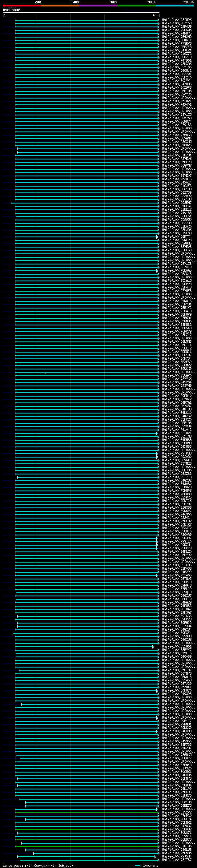Screen dimensions: 197x868
Task: Select the UniRef100_A9U397 hit label
Action: (177, 538)
